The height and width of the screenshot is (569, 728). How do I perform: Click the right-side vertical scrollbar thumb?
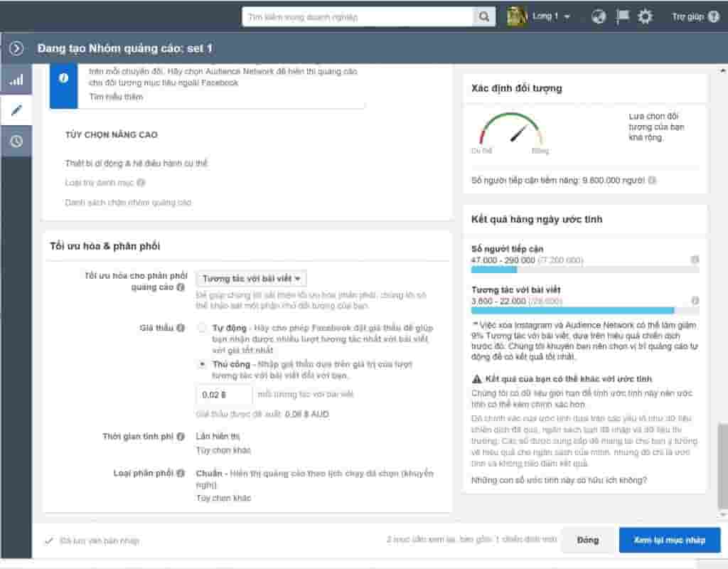(722, 465)
